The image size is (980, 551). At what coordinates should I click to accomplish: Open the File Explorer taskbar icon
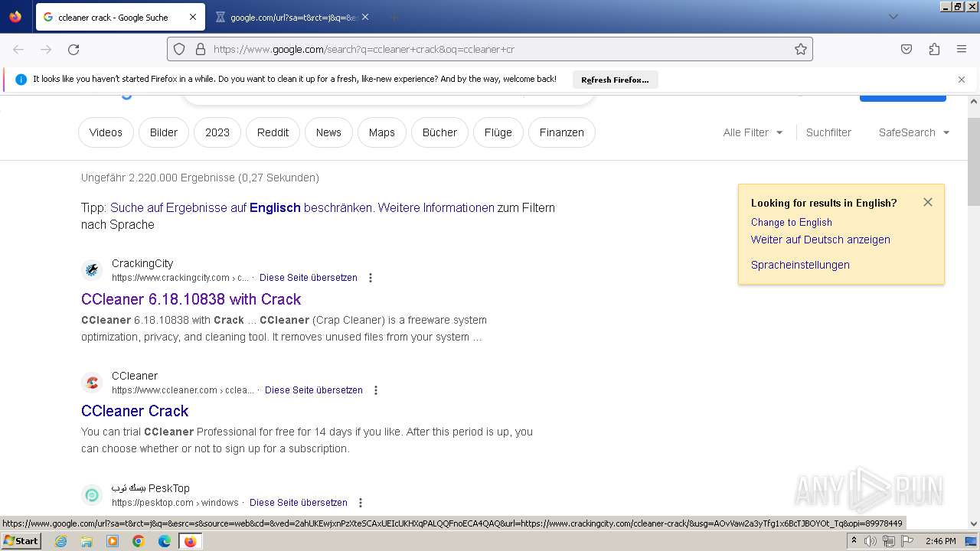[87, 541]
